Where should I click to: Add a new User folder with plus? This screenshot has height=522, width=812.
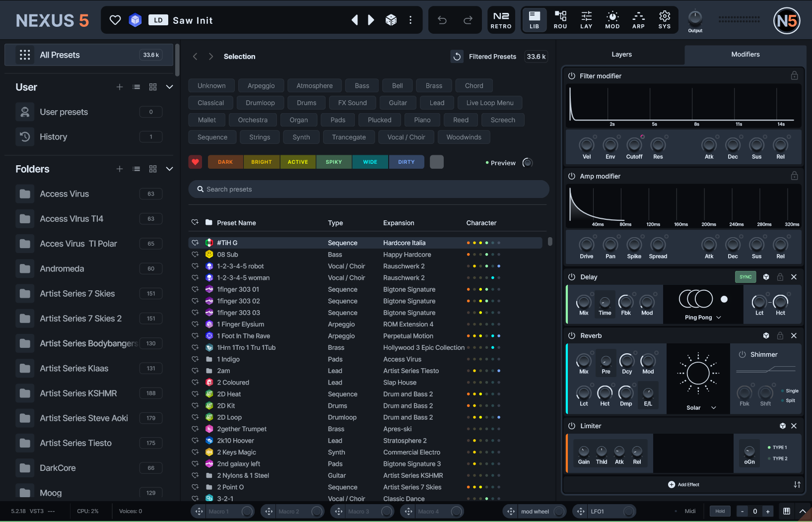pyautogui.click(x=120, y=87)
